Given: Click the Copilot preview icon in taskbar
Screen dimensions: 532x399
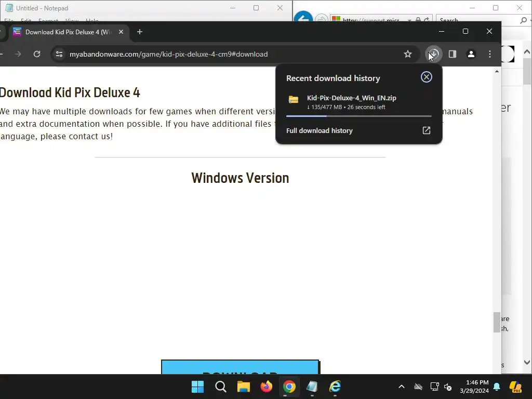Looking at the screenshot, I should click(516, 387).
